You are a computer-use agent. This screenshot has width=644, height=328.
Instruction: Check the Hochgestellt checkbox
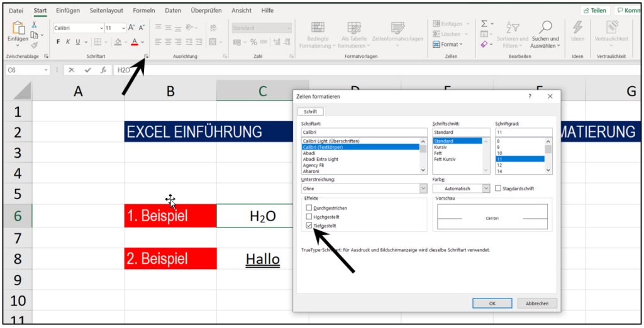point(309,217)
